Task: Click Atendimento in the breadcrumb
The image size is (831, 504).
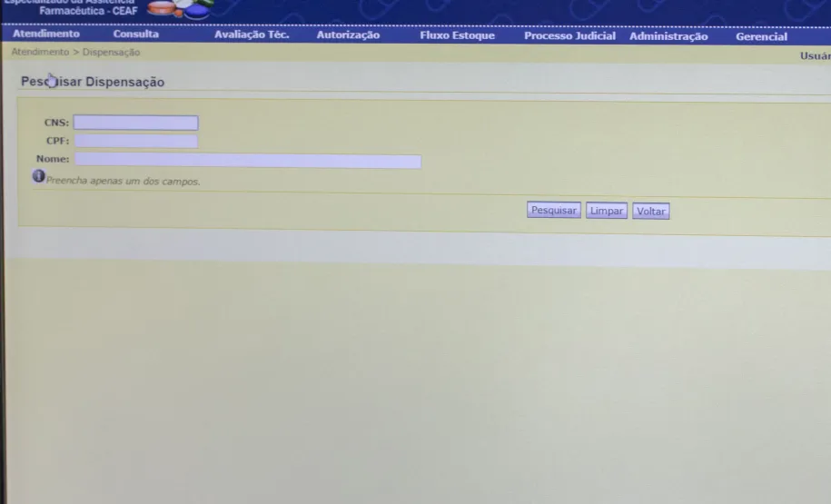Action: 40,52
